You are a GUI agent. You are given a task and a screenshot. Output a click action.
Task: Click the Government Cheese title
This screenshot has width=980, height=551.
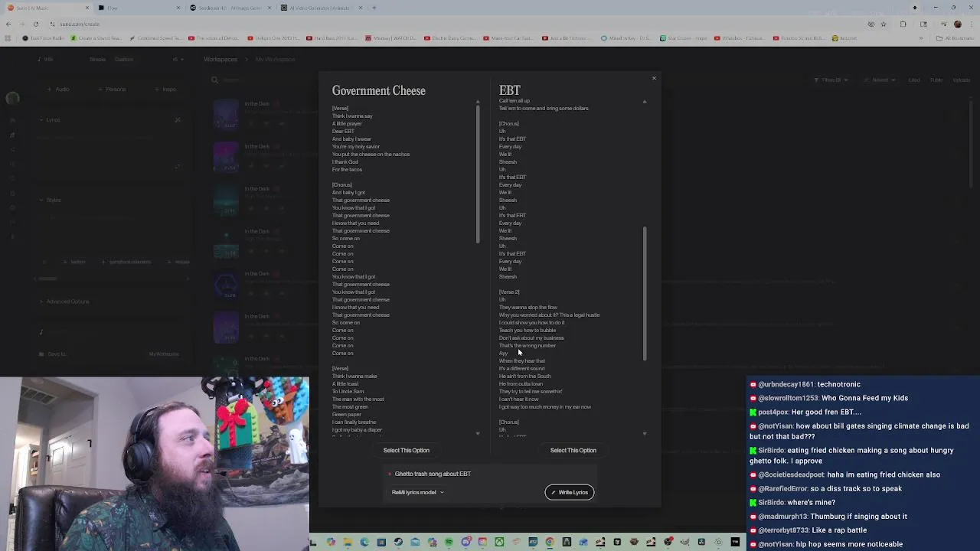[x=378, y=90]
